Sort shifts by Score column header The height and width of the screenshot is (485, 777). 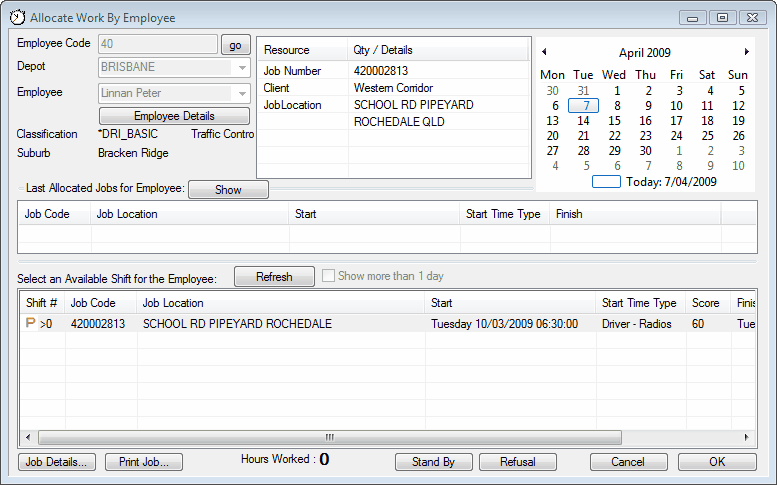pyautogui.click(x=705, y=303)
